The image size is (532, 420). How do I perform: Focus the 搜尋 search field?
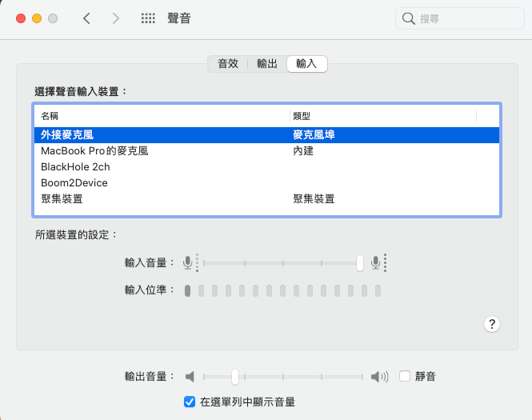coord(460,18)
